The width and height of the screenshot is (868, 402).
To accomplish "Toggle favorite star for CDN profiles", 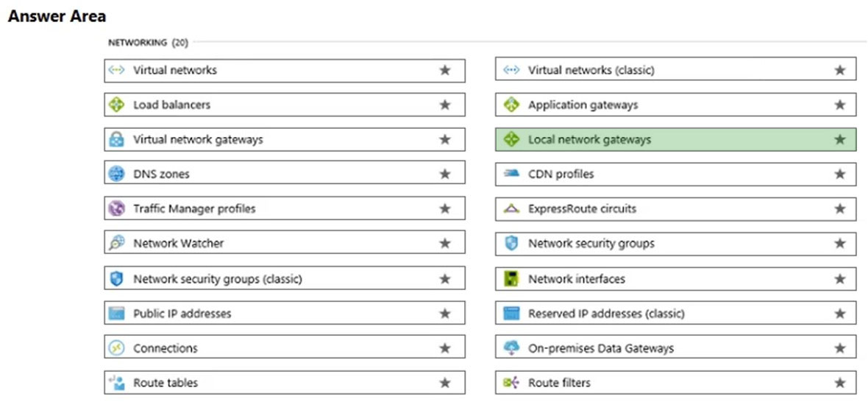I will click(x=840, y=174).
